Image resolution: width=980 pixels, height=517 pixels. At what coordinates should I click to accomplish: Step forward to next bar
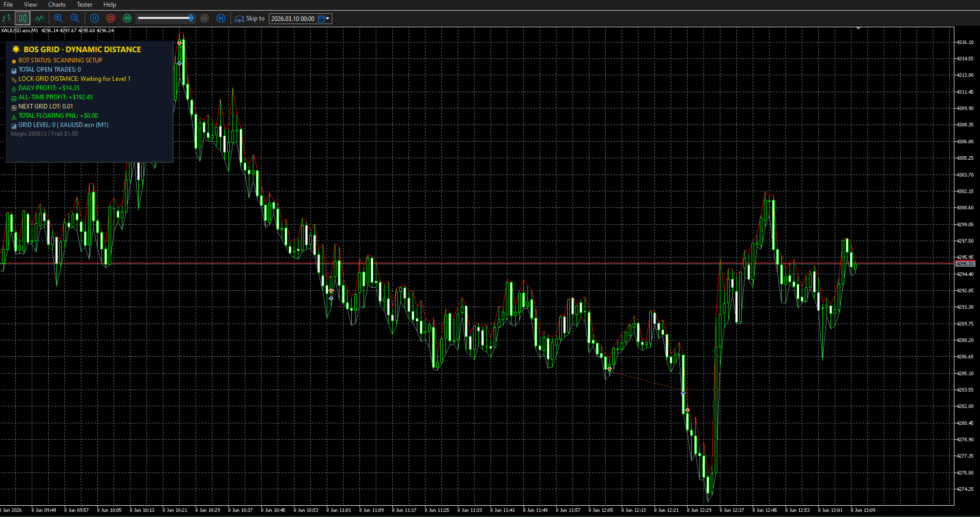(221, 18)
